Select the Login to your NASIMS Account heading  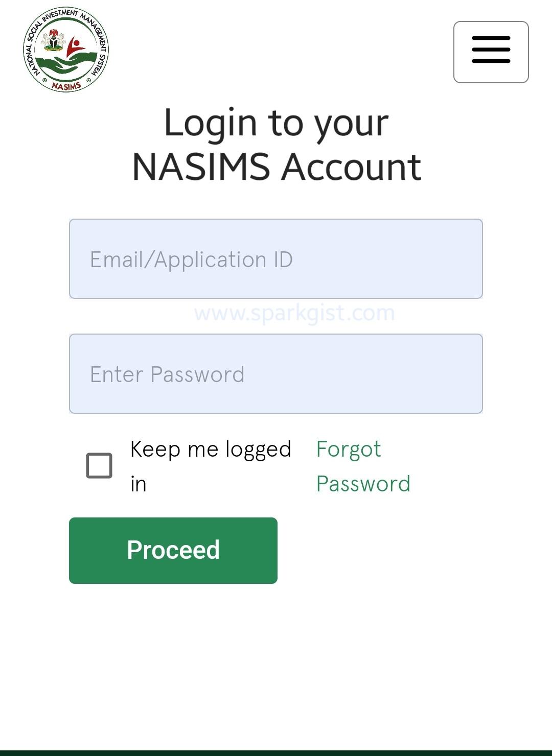tap(277, 143)
